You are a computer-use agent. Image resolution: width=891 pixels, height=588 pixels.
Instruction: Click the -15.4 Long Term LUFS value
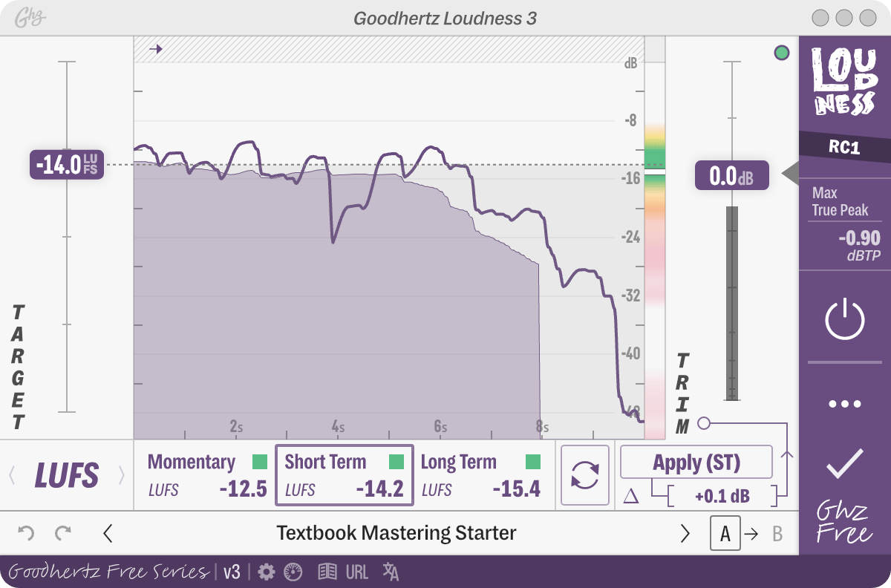517,489
